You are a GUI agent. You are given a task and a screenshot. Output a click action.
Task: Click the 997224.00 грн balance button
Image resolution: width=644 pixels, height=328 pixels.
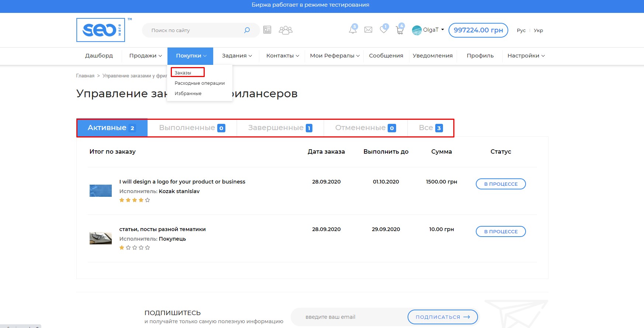[478, 30]
